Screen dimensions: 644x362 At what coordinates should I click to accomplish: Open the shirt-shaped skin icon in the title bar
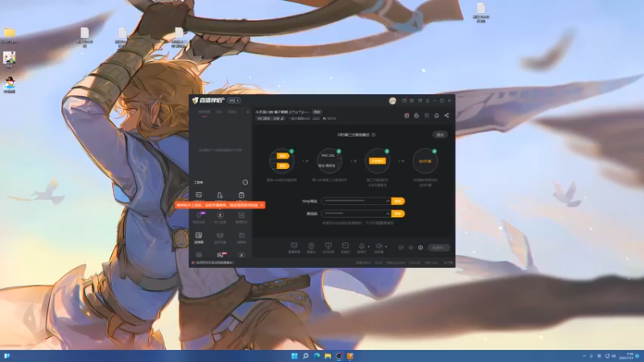[x=419, y=101]
